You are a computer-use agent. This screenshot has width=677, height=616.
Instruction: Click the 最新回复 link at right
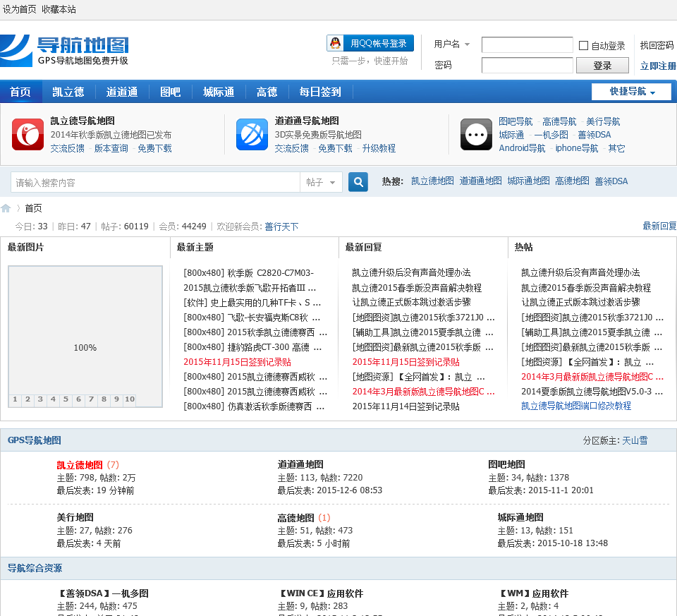[x=659, y=226]
